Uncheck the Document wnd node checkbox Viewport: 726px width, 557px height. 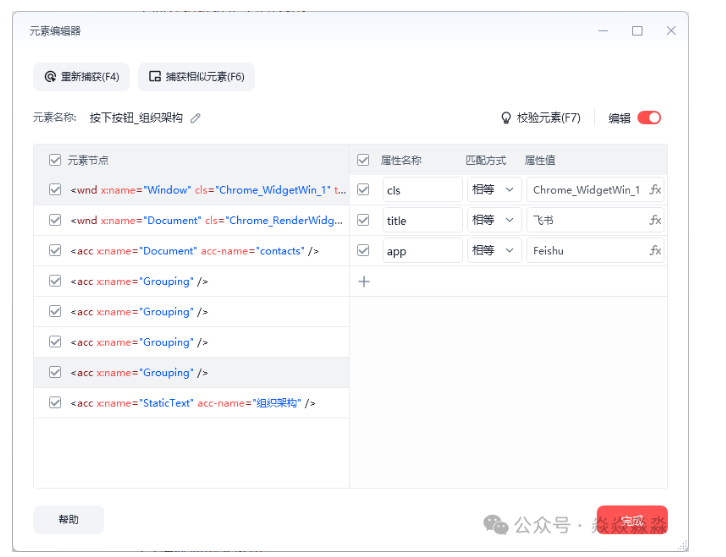55,220
